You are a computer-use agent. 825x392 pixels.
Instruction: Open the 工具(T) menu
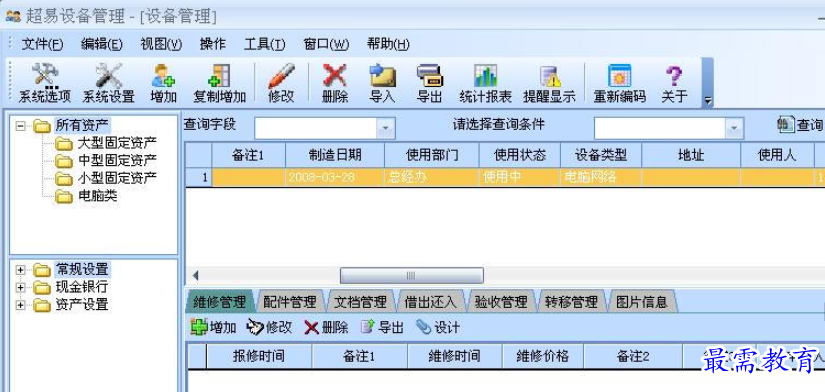(265, 45)
